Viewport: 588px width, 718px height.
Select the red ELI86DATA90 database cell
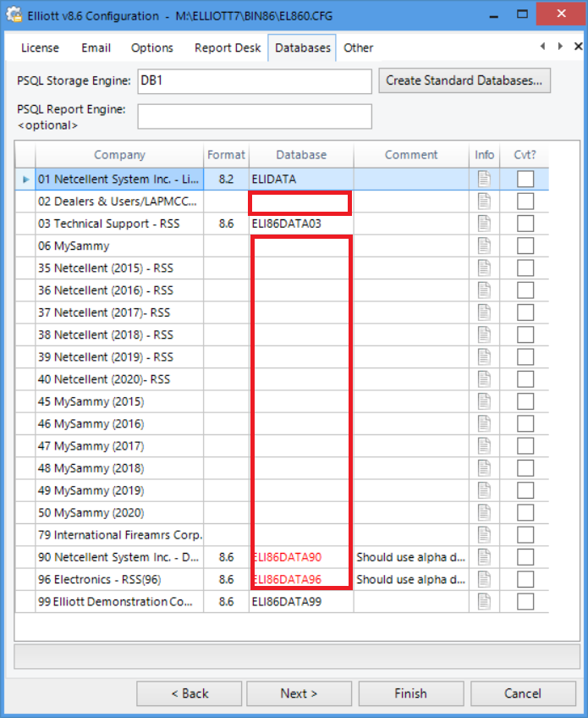(301, 557)
